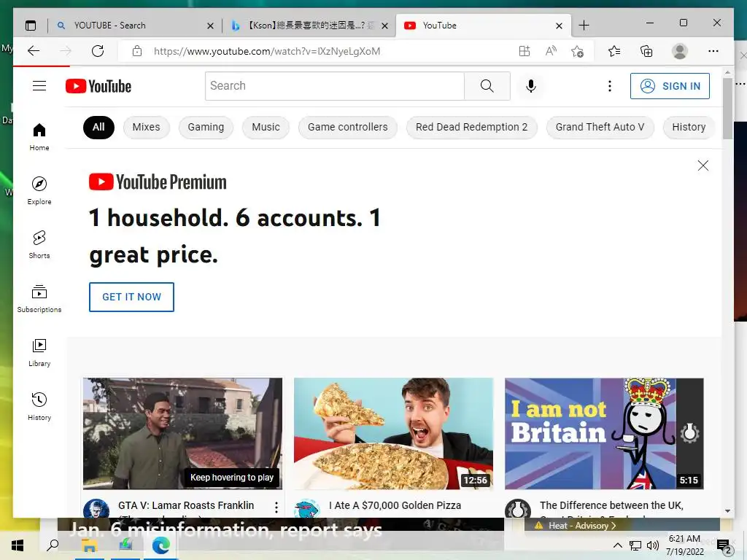The width and height of the screenshot is (747, 560).
Task: Open the clock showing 6:21 AM
Action: point(684,545)
